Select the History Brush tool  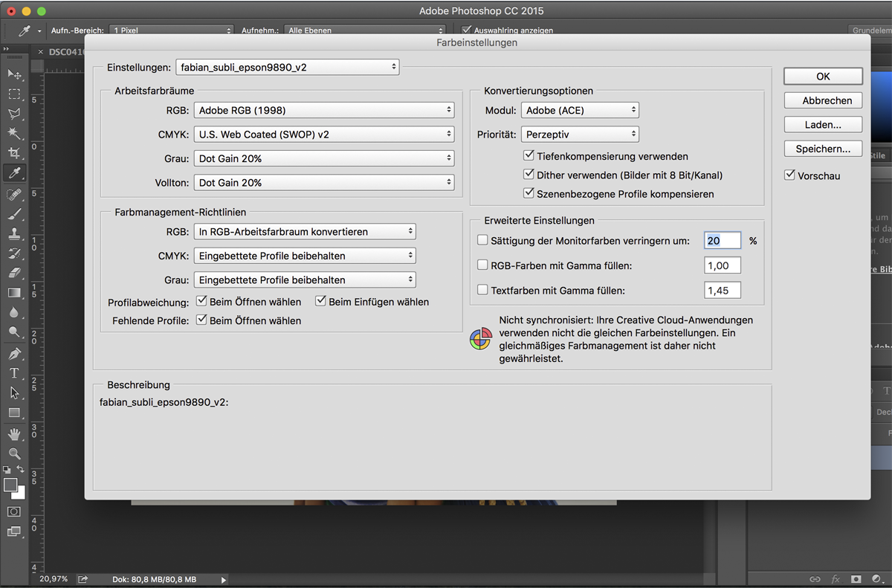tap(14, 253)
